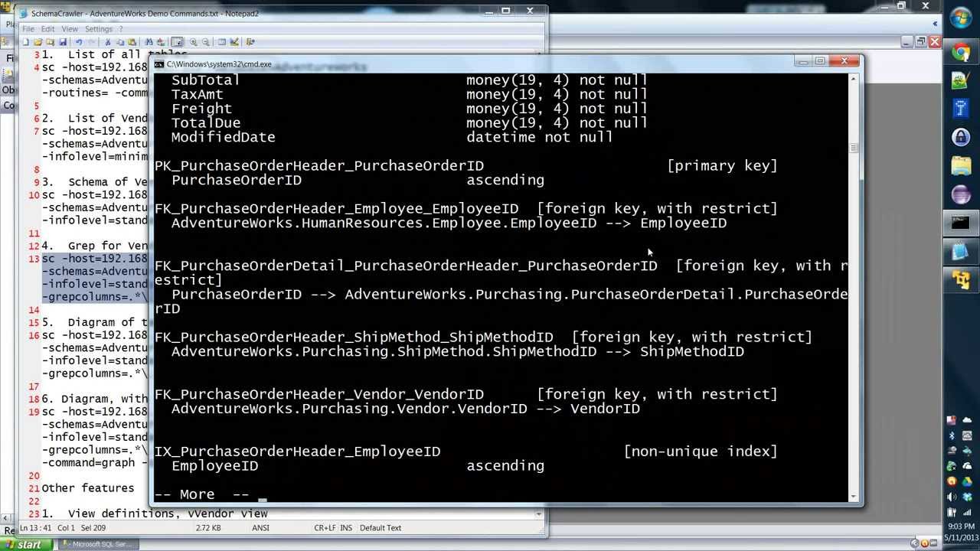Click 'IX_PurchaseOrderHeader_EmployeeID' text in cmd
Viewport: 980px width, 551px height.
point(297,452)
